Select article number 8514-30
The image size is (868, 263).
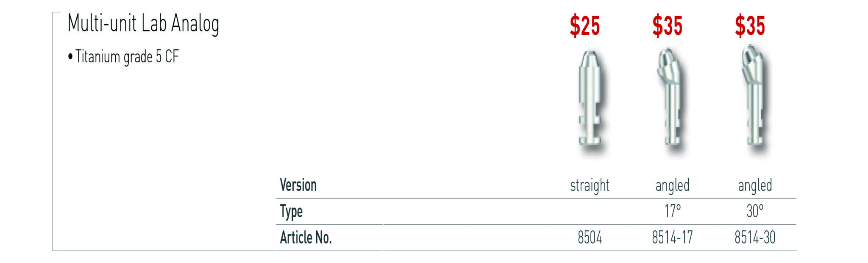pos(755,238)
